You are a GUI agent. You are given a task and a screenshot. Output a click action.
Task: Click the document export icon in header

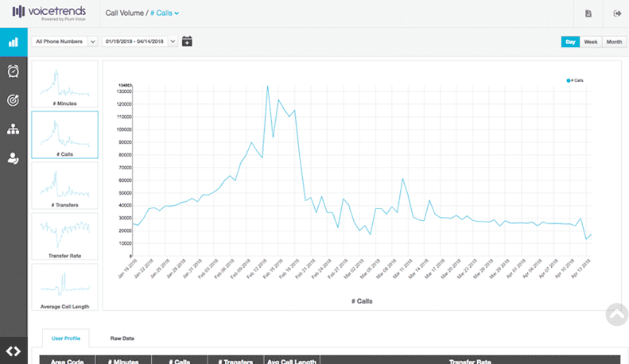(x=588, y=14)
